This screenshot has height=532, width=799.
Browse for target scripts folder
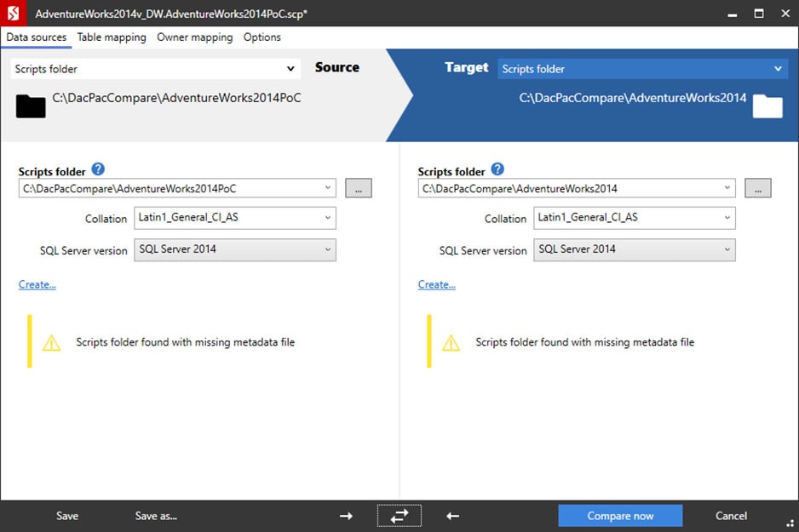(x=758, y=188)
